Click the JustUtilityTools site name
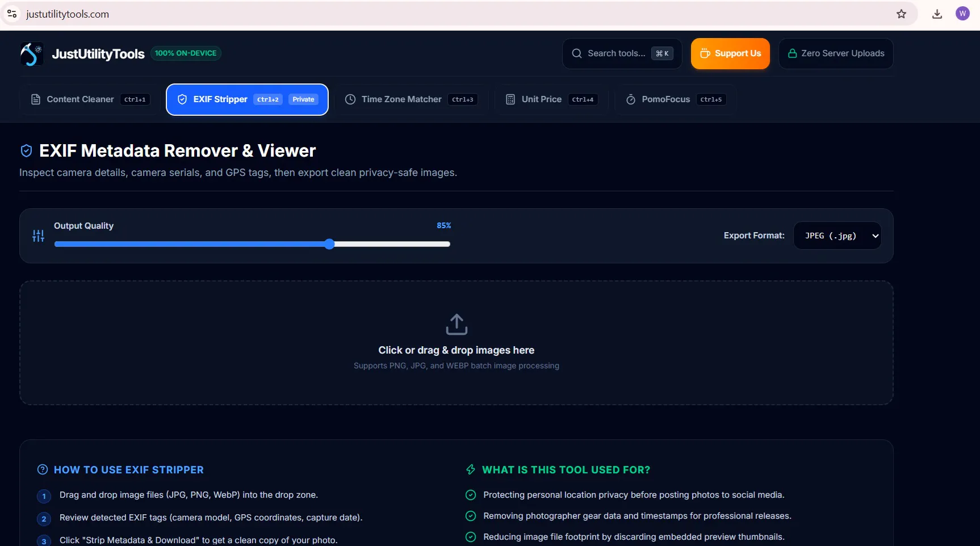980x546 pixels. point(98,54)
